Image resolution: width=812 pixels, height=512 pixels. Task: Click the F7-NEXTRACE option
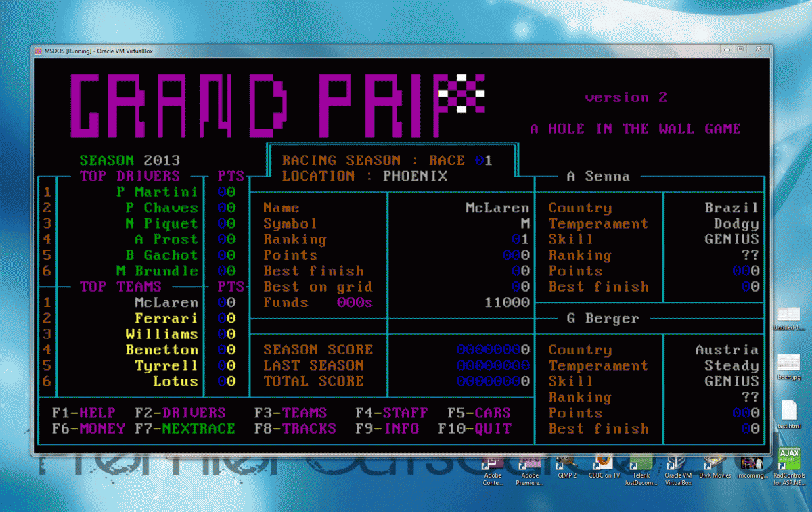pos(185,429)
